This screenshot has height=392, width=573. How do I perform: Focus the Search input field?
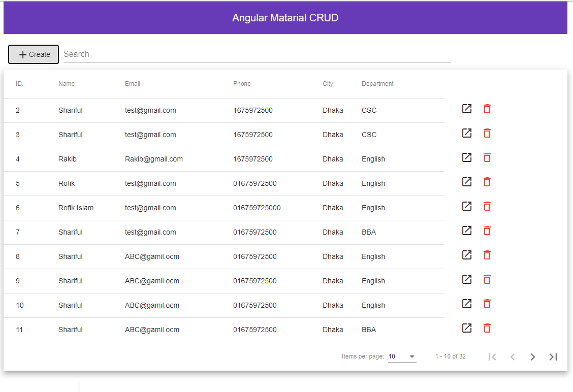257,54
